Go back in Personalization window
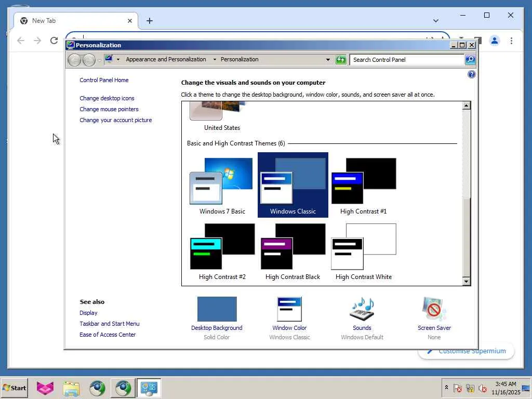This screenshot has height=399, width=532. (x=74, y=60)
